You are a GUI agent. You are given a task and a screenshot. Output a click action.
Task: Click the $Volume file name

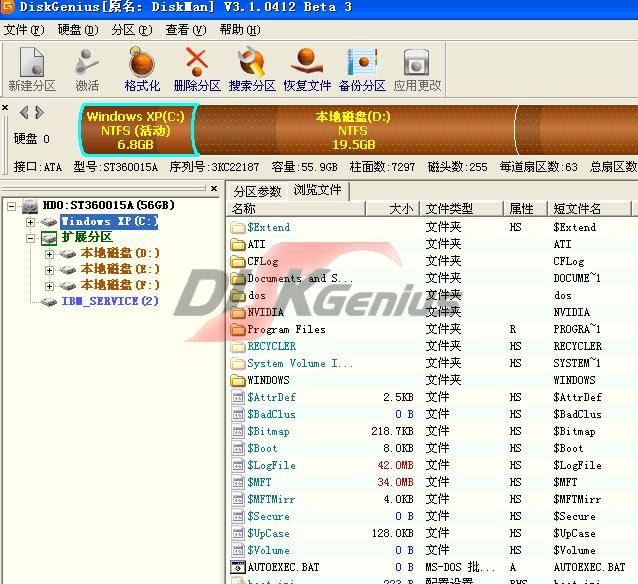(x=269, y=551)
